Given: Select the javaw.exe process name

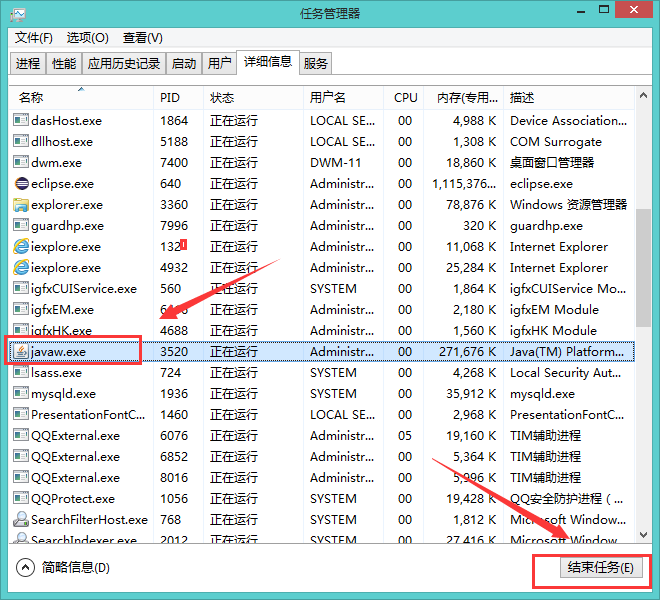Looking at the screenshot, I should tap(58, 352).
